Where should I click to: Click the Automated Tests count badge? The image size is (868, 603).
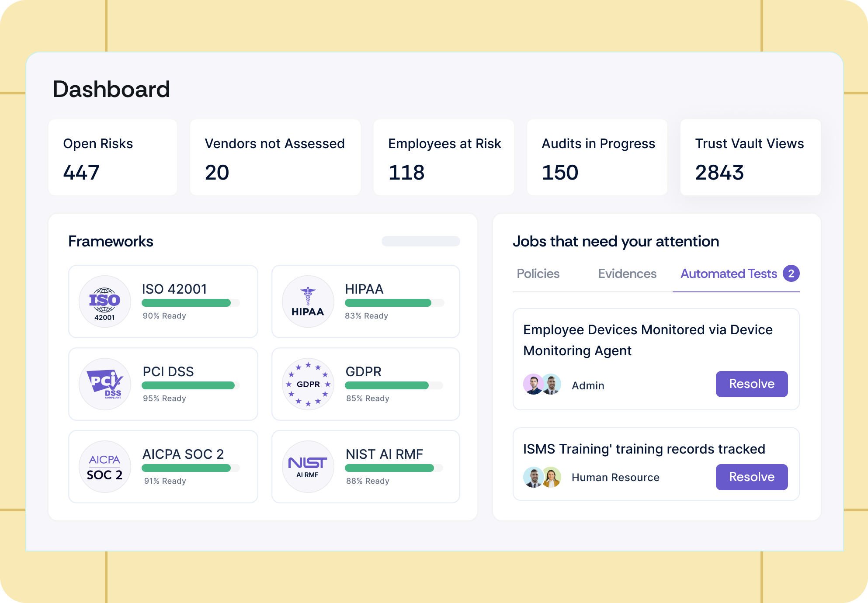(x=791, y=274)
